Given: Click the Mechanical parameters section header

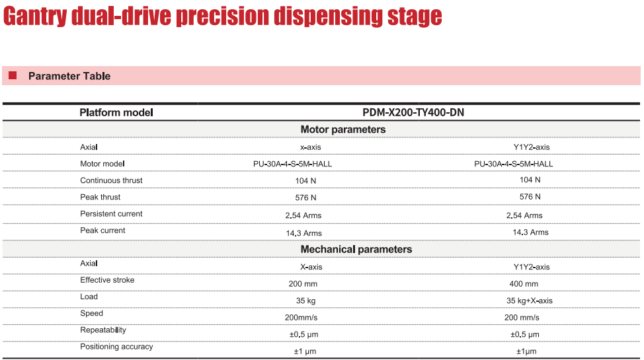Looking at the screenshot, I should click(356, 250).
